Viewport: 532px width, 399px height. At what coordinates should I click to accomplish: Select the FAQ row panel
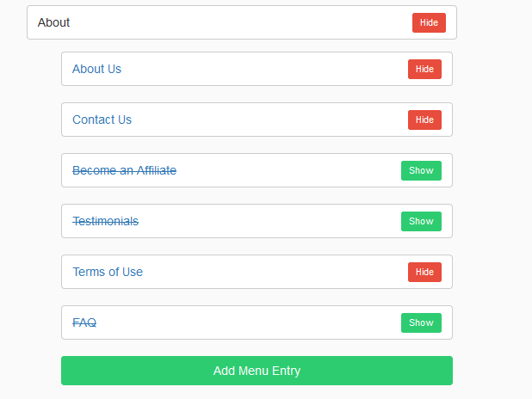[x=257, y=322]
